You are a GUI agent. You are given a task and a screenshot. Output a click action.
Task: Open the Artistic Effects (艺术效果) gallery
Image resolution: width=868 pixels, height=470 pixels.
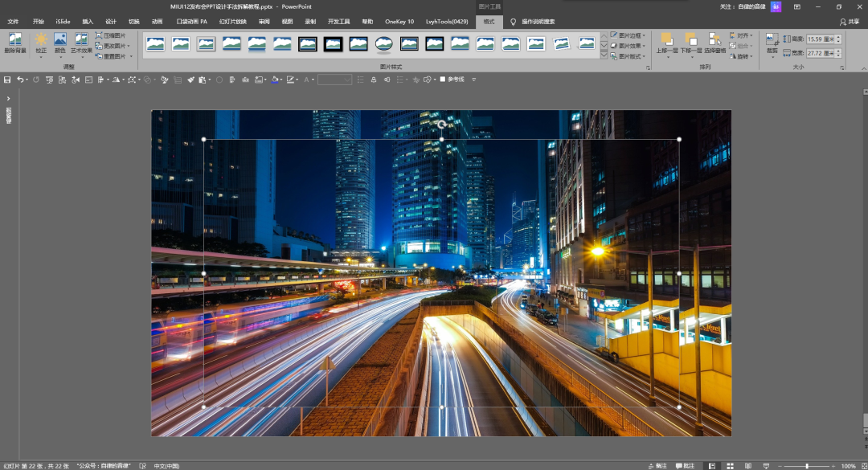click(x=81, y=42)
